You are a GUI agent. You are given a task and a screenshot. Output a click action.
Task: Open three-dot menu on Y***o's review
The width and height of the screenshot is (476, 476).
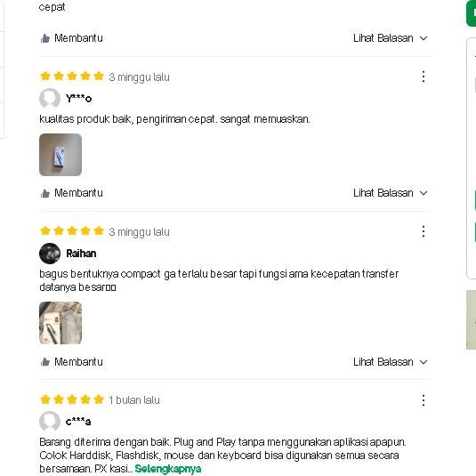424,77
